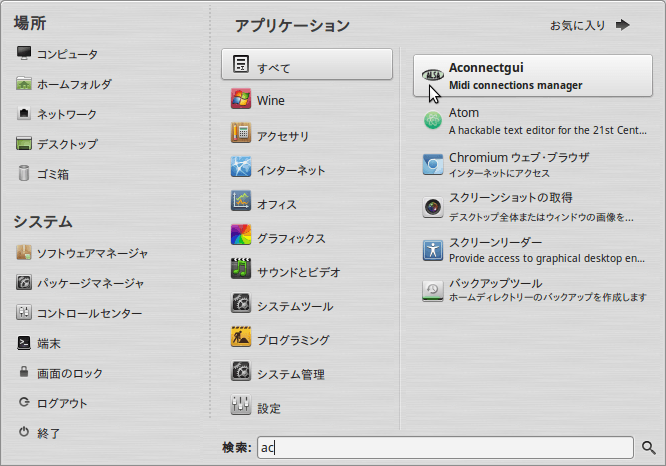
Task: Click the Accessories calculator icon
Action: pos(241,133)
